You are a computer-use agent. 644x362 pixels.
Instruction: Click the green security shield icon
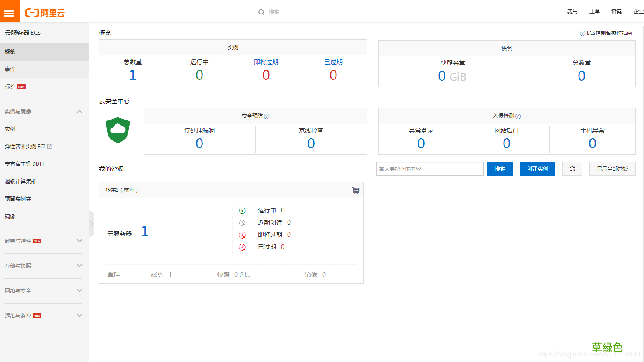coord(117,130)
